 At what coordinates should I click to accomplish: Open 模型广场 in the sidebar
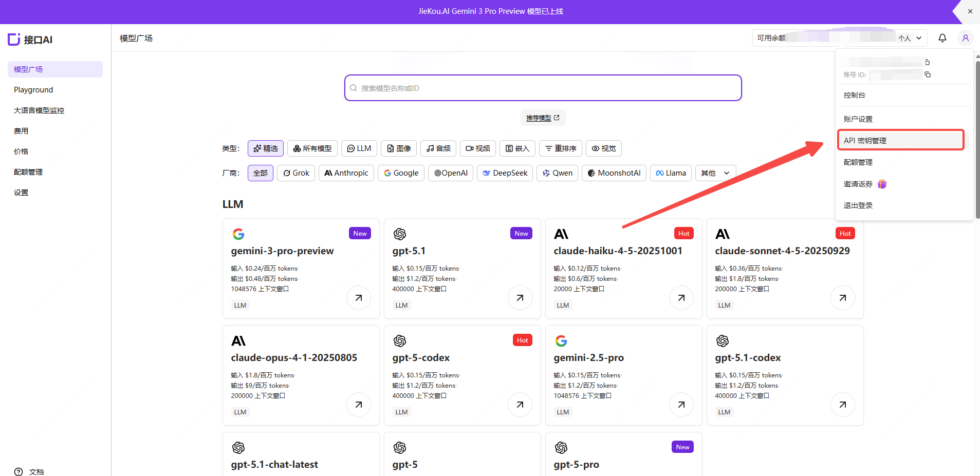click(55, 69)
